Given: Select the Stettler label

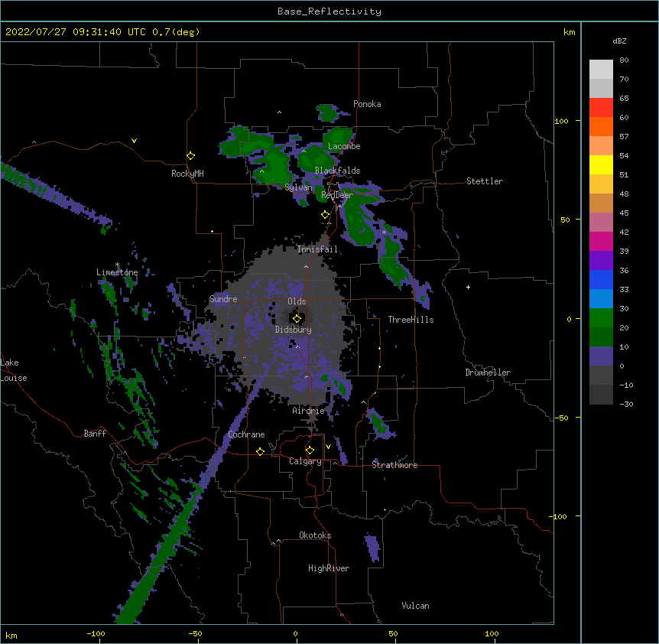Looking at the screenshot, I should tap(485, 181).
